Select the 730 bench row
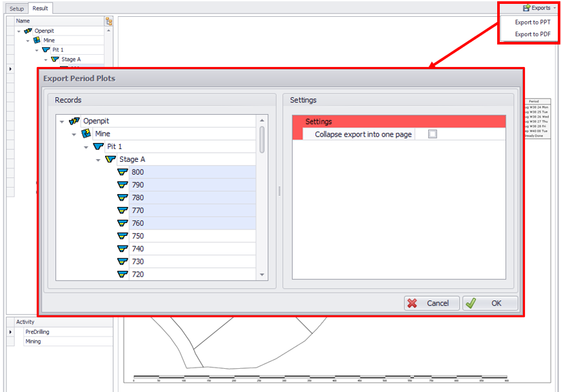 pos(193,262)
